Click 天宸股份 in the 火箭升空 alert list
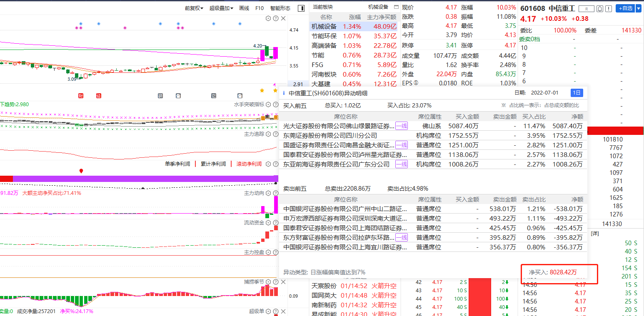 pos(324,286)
